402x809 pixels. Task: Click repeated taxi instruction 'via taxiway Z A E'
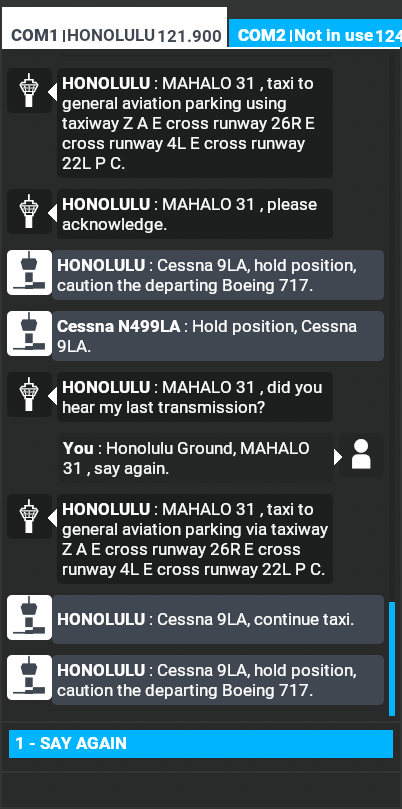(195, 539)
